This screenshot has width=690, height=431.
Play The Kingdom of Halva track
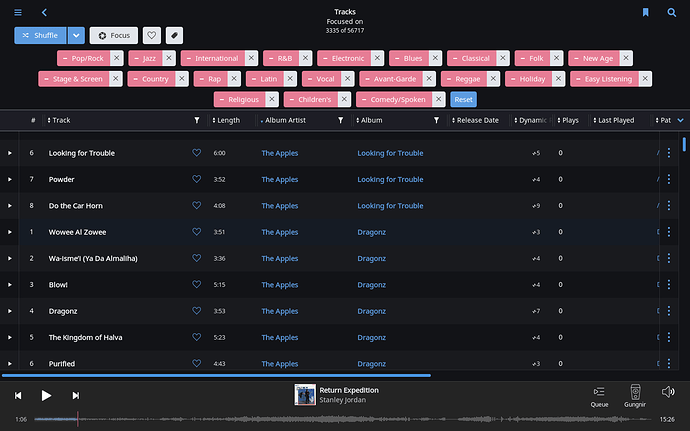[10, 338]
